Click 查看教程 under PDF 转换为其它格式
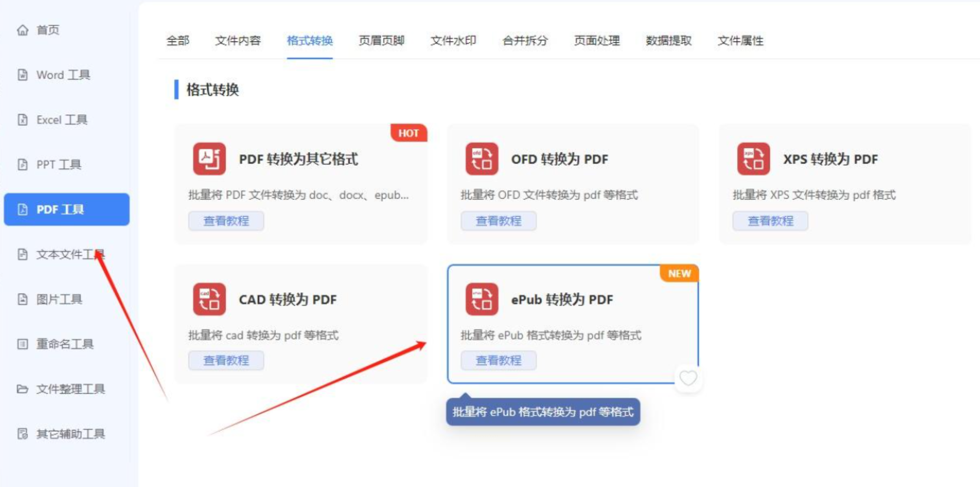 pyautogui.click(x=226, y=221)
